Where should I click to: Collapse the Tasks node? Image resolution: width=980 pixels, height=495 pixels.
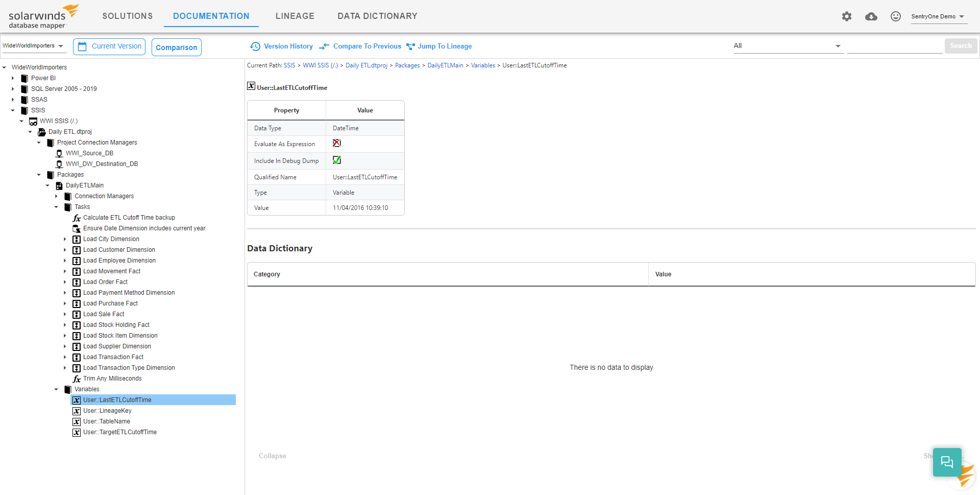pos(56,207)
